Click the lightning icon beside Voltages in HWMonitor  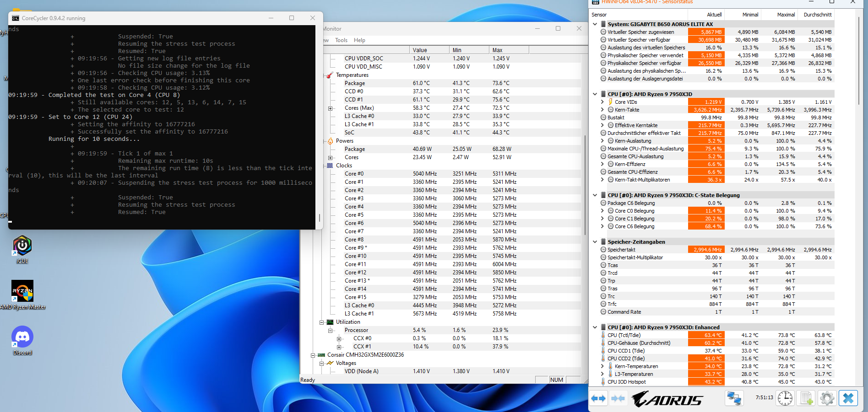point(330,363)
